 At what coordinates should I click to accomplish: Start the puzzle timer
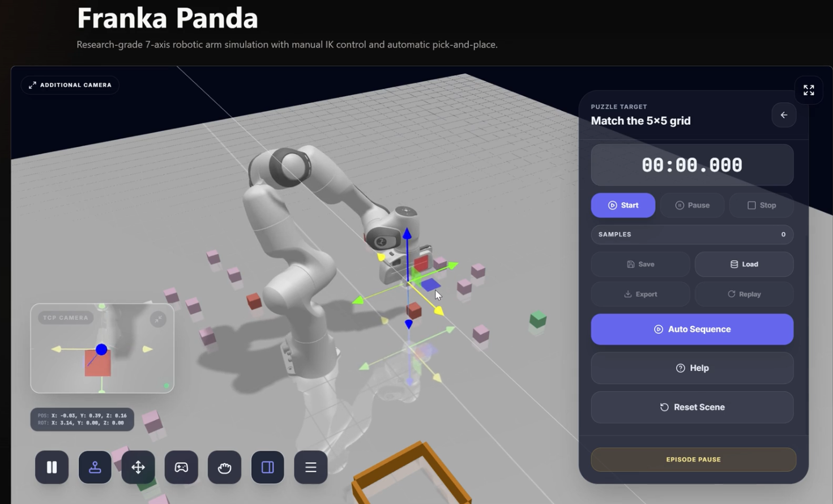coord(623,205)
